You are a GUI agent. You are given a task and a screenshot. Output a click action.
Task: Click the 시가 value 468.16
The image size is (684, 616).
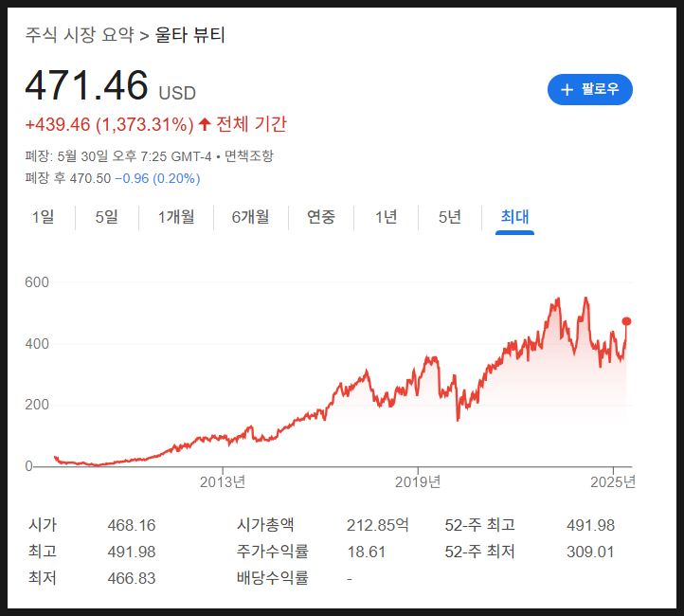132,525
